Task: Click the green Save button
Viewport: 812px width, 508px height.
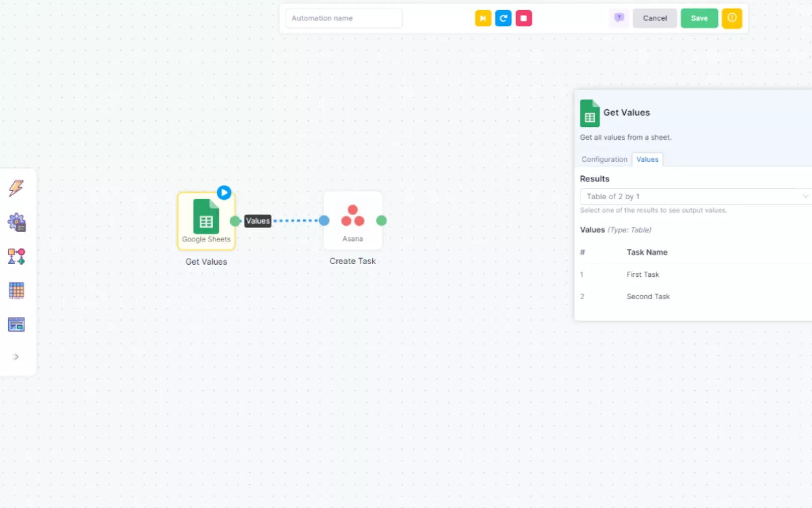Action: pos(699,18)
